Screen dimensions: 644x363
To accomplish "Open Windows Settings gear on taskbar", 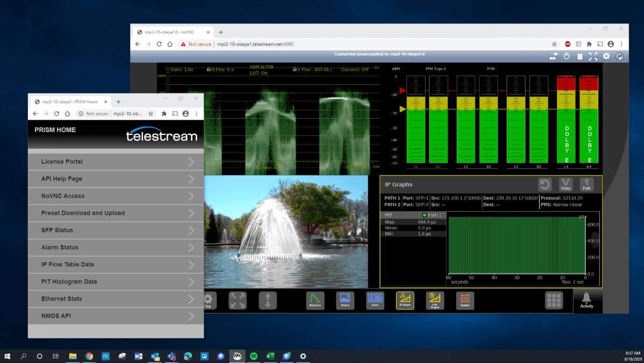I will tap(303, 356).
